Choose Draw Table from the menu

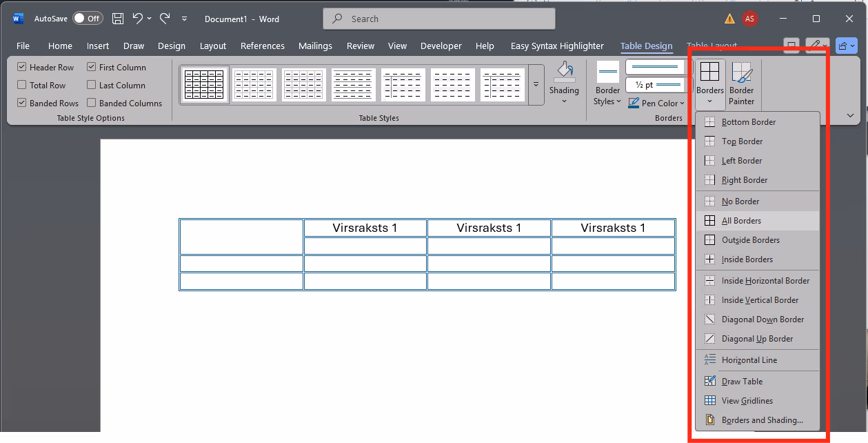point(742,382)
